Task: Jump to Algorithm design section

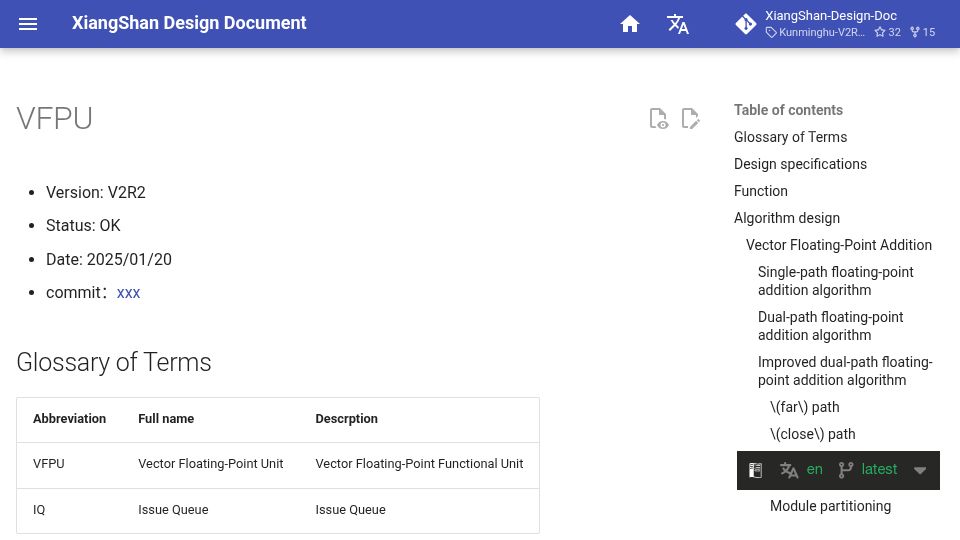Action: [787, 218]
